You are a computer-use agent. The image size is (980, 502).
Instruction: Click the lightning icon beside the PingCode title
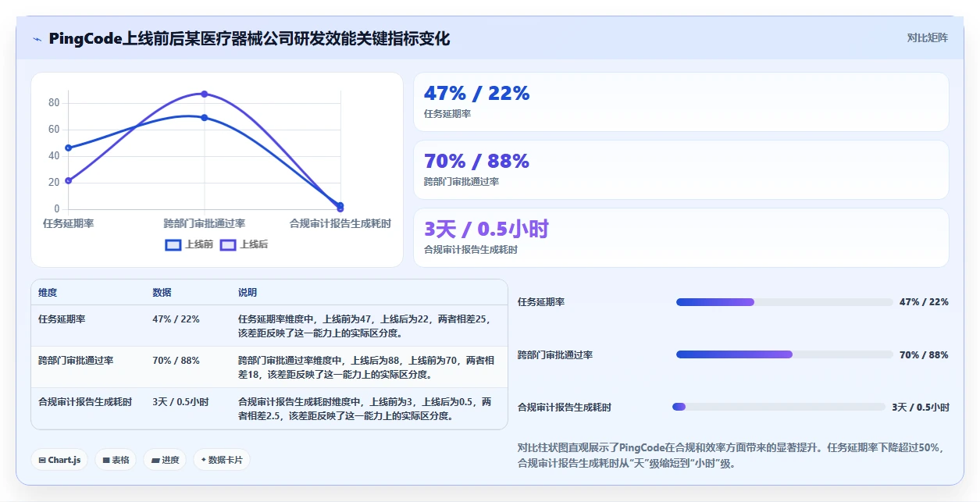point(37,39)
